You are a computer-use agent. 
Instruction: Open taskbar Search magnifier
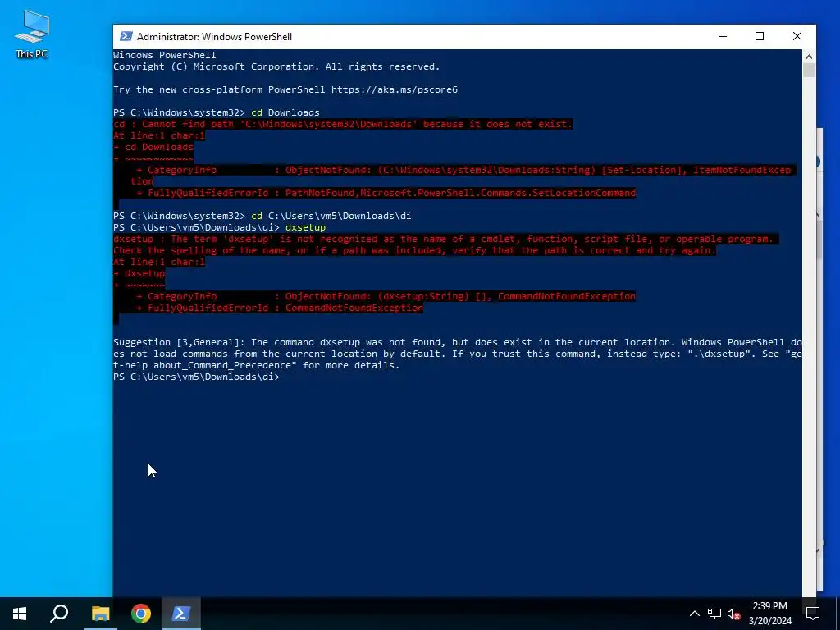tap(59, 614)
